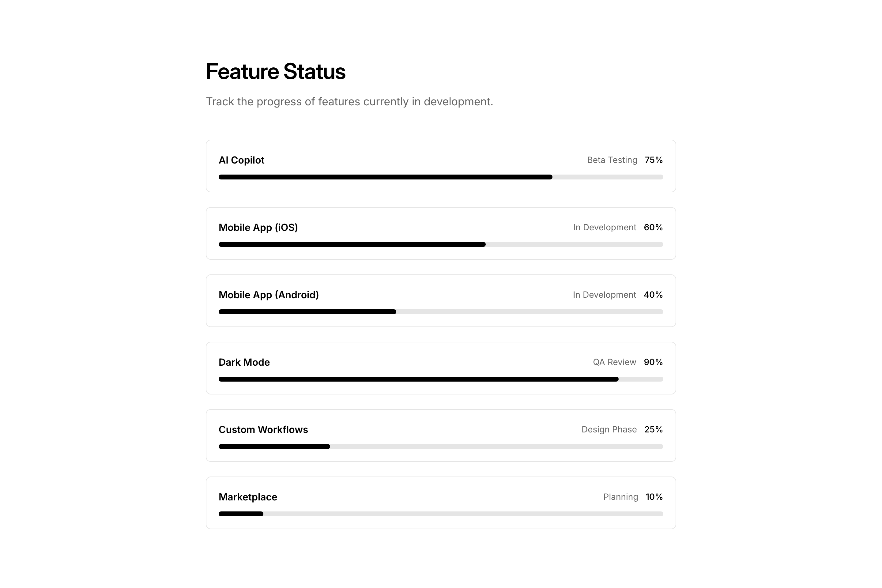Open the Dark Mode feature title
The height and width of the screenshot is (588, 882).
coord(244,362)
